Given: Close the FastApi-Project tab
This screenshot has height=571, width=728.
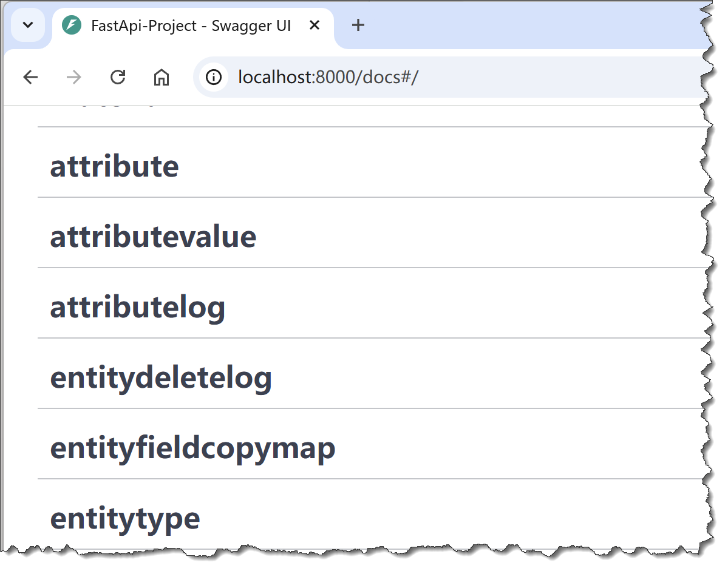Looking at the screenshot, I should [x=315, y=25].
